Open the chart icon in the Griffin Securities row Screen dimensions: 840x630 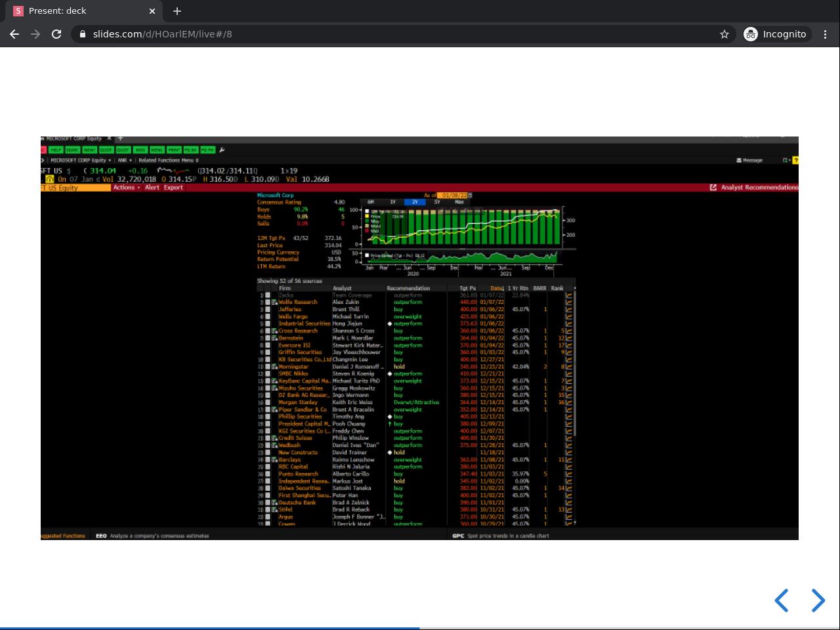[x=569, y=352]
